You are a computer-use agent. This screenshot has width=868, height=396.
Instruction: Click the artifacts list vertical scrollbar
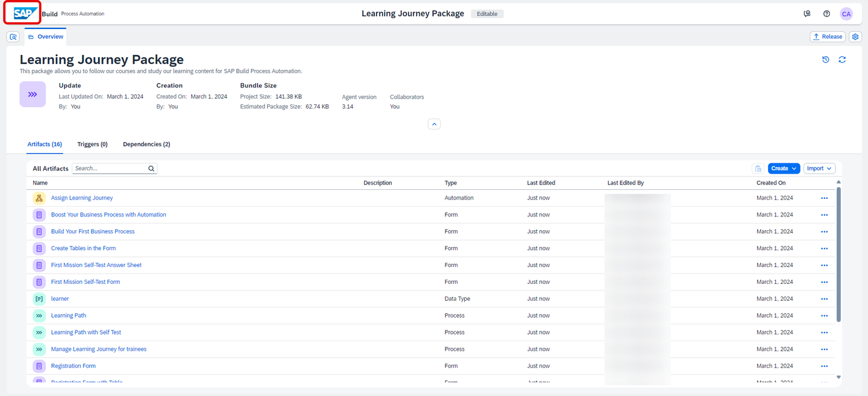(x=838, y=254)
